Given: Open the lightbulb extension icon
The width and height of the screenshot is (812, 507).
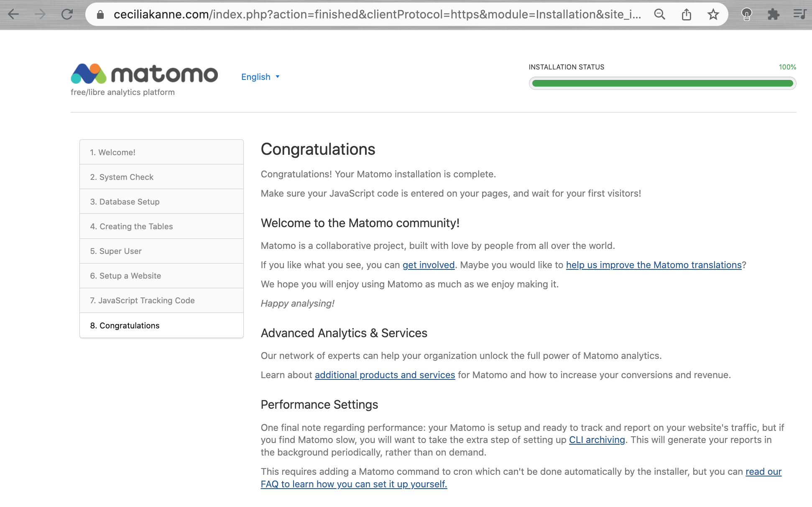Looking at the screenshot, I should (x=747, y=15).
